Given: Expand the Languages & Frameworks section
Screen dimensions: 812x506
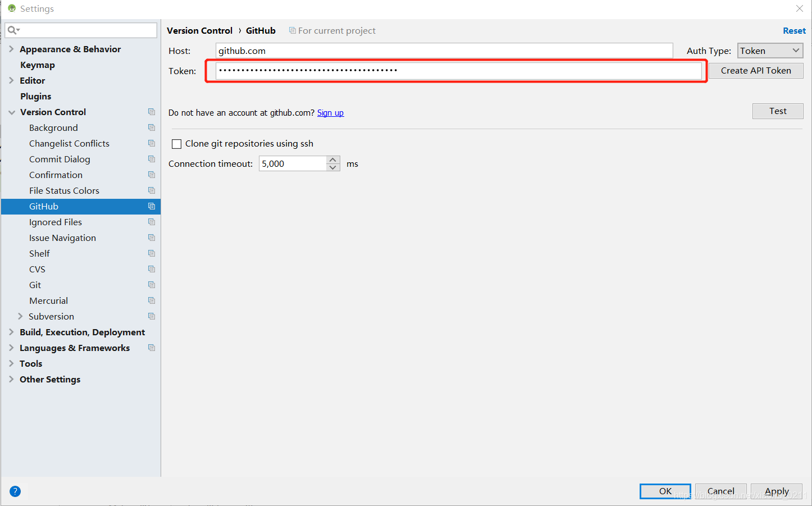Looking at the screenshot, I should [11, 348].
